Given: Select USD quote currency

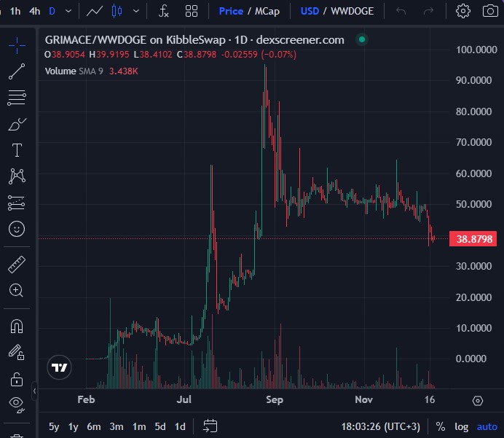Looking at the screenshot, I should coord(310,11).
